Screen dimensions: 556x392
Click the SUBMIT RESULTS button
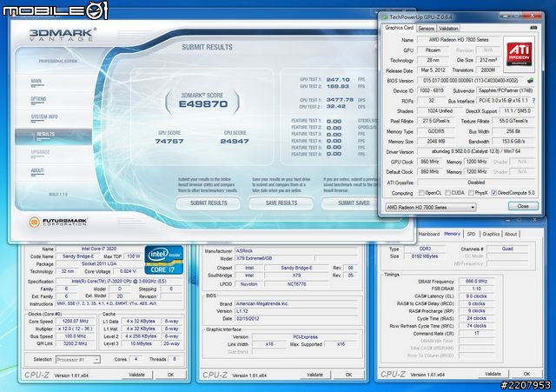(x=208, y=203)
